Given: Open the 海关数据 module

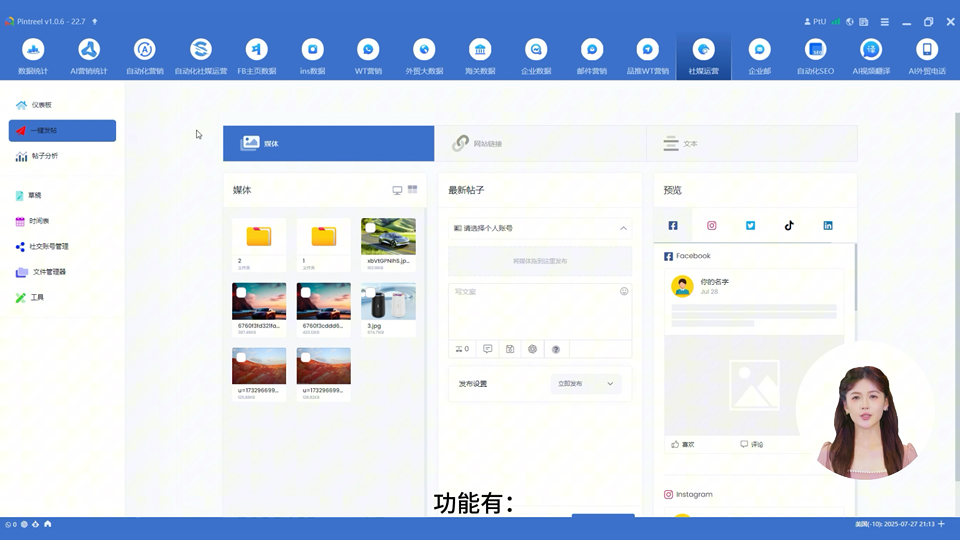Looking at the screenshot, I should 480,56.
